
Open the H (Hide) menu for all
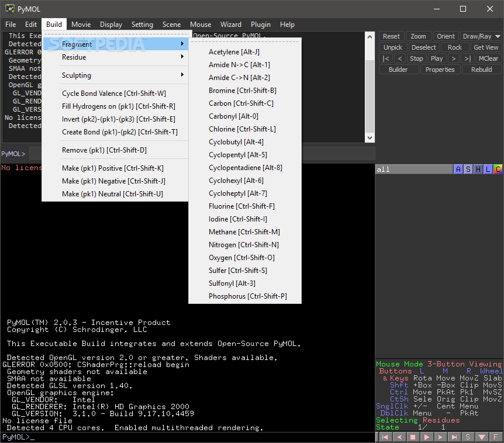[x=478, y=169]
